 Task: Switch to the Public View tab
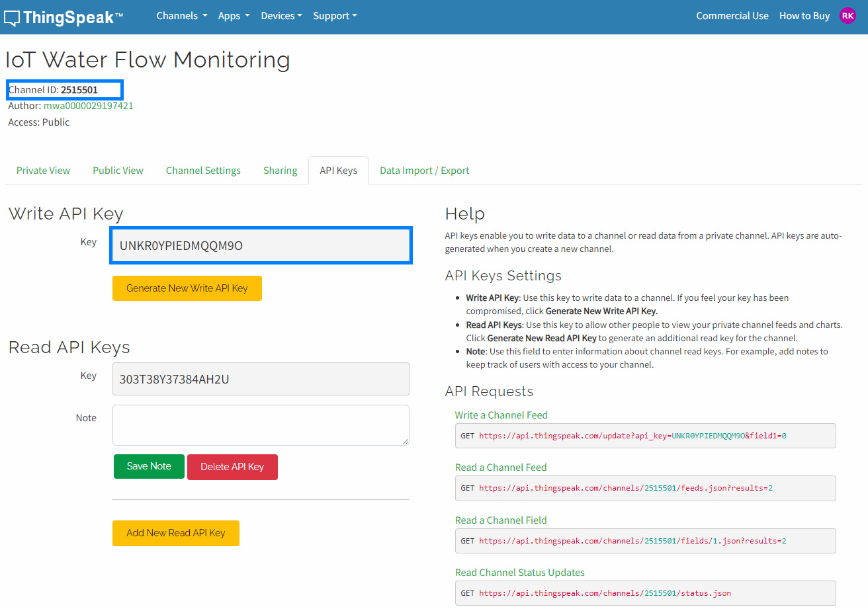coord(118,171)
